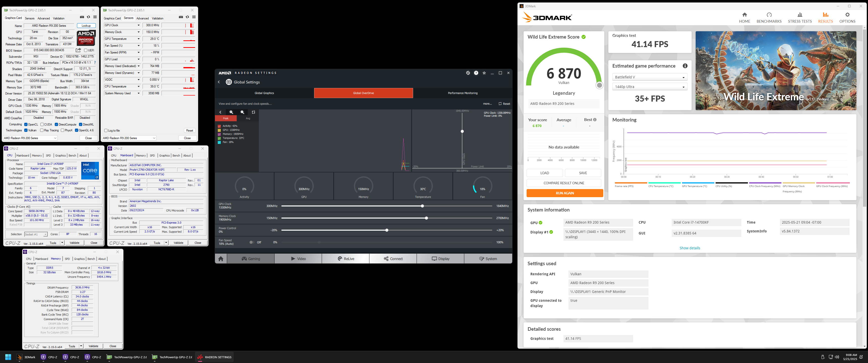Click RUN AGAIN in 3DMark

coord(565,193)
